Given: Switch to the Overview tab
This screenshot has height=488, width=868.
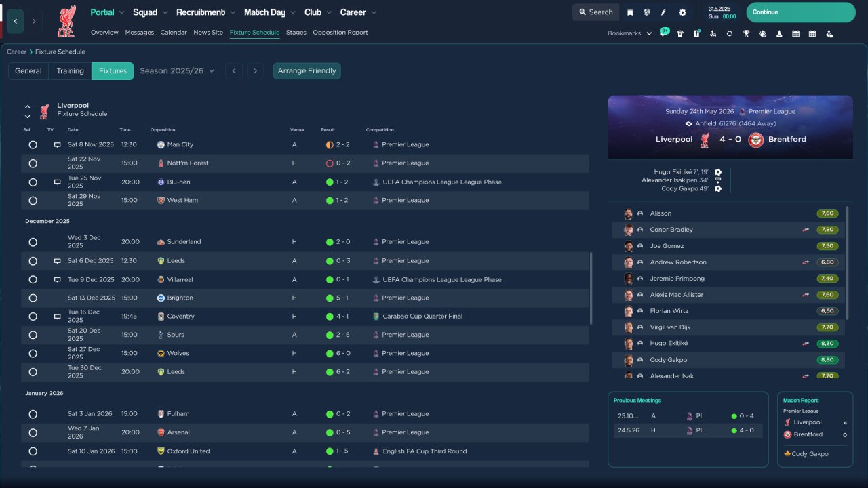Looking at the screenshot, I should point(104,33).
